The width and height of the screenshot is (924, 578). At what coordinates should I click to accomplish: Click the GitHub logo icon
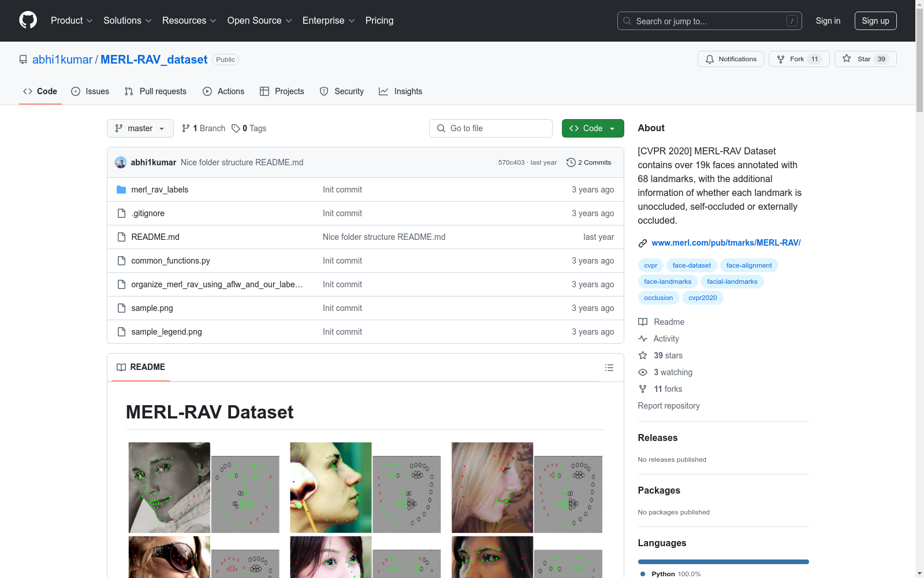28,20
